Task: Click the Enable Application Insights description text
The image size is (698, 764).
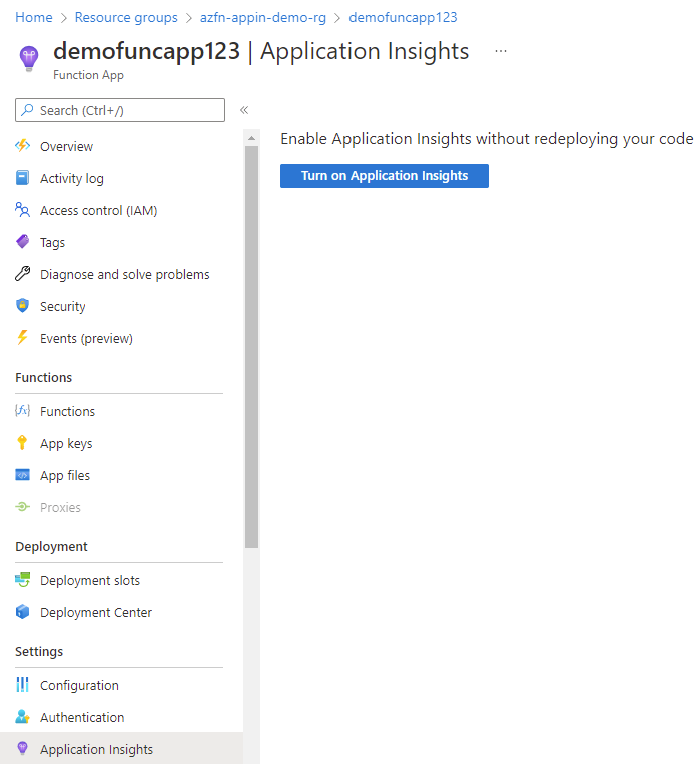Action: 487,139
